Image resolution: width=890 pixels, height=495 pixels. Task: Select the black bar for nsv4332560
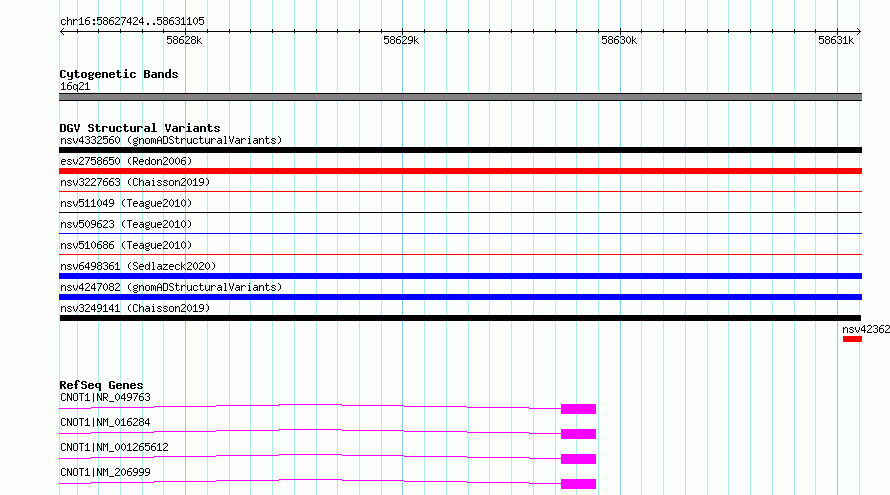[460, 150]
